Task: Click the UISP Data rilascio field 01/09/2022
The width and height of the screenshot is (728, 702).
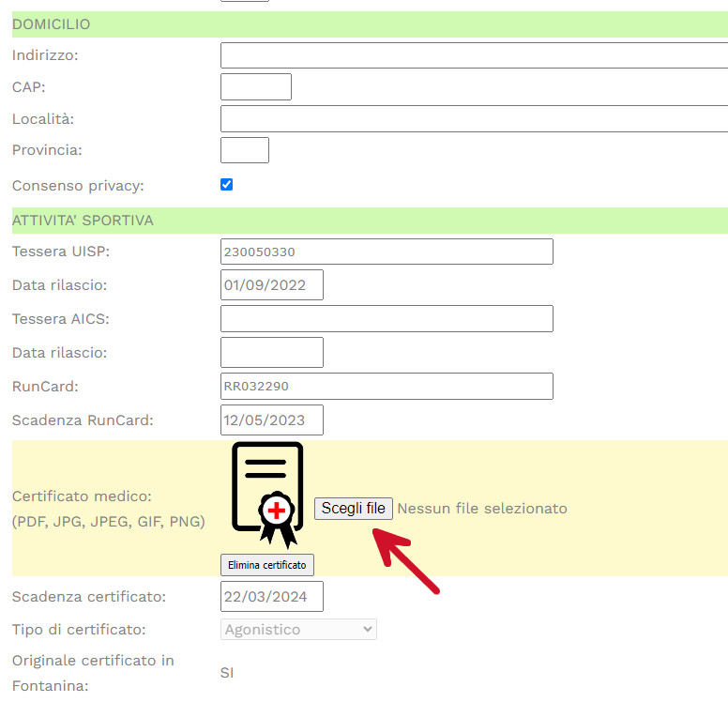Action: pyautogui.click(x=272, y=284)
